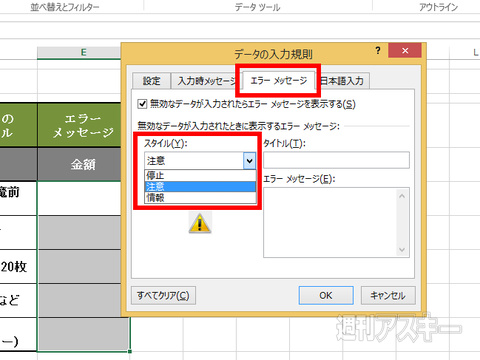Switch to the 設定 tab
This screenshot has width=480, height=360.
(x=151, y=81)
